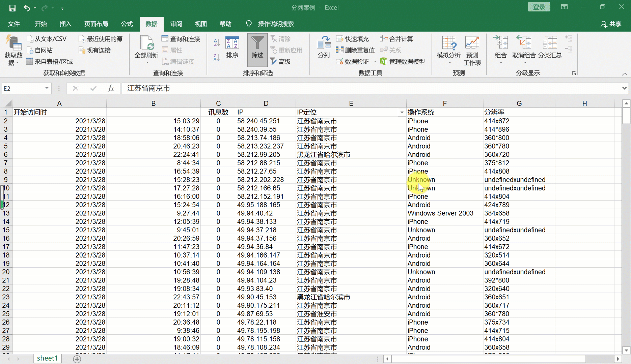Click 合并计算 consolidate
This screenshot has height=364, width=631.
396,39
